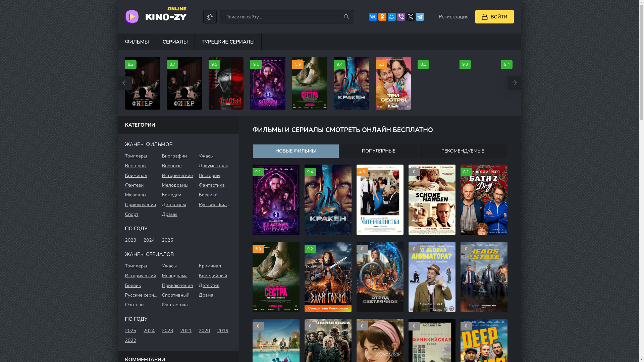Open Schone Handen movie poster
This screenshot has height=362, width=644.
point(432,200)
